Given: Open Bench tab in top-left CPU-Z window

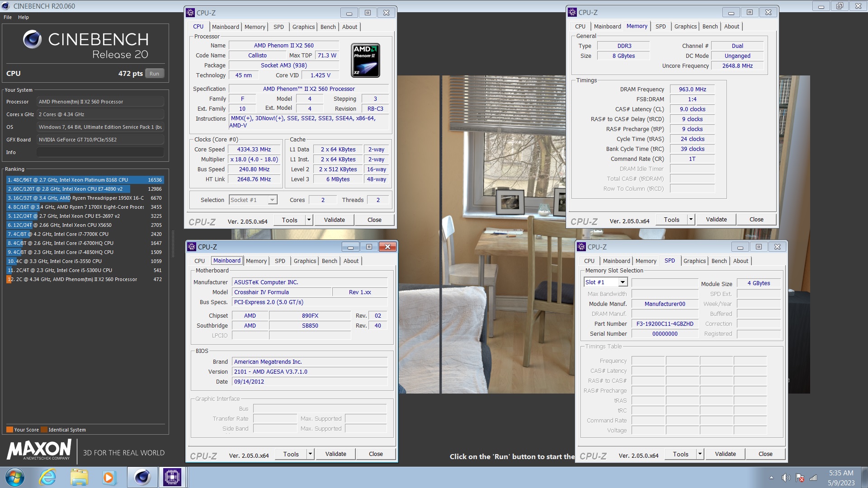Looking at the screenshot, I should (x=328, y=27).
